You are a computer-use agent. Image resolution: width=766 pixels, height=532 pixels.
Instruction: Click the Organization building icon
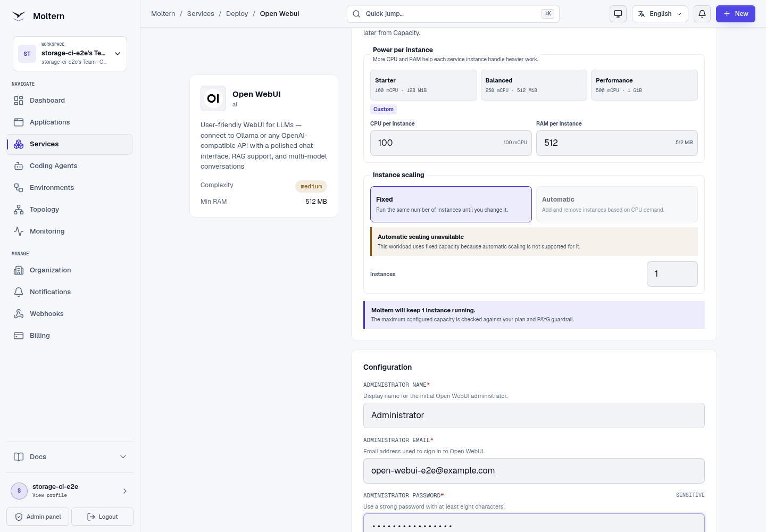(x=19, y=270)
